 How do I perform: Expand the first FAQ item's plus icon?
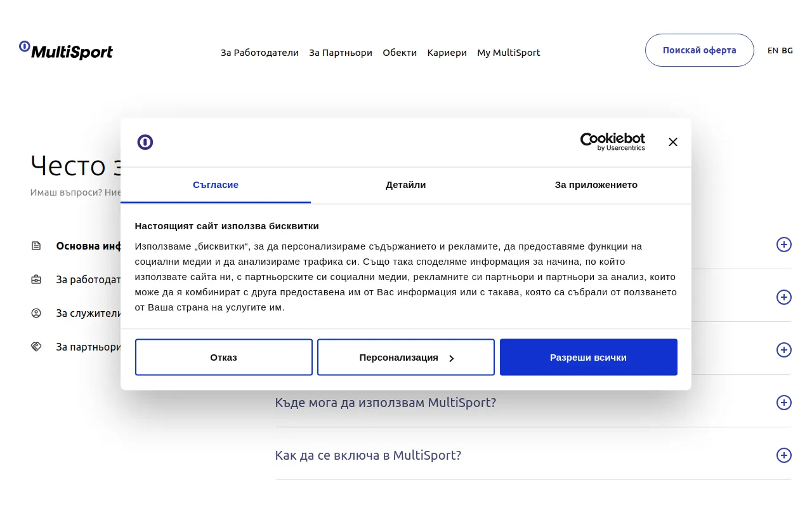click(784, 244)
